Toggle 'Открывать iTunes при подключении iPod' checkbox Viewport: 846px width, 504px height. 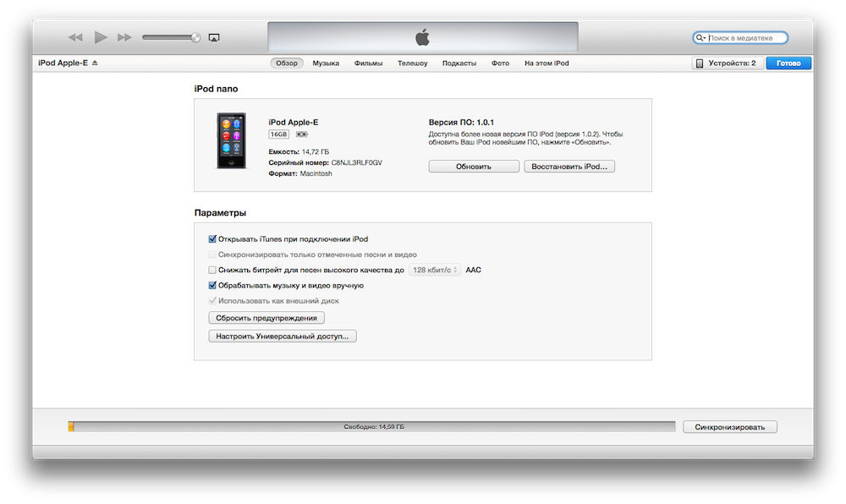[x=212, y=239]
